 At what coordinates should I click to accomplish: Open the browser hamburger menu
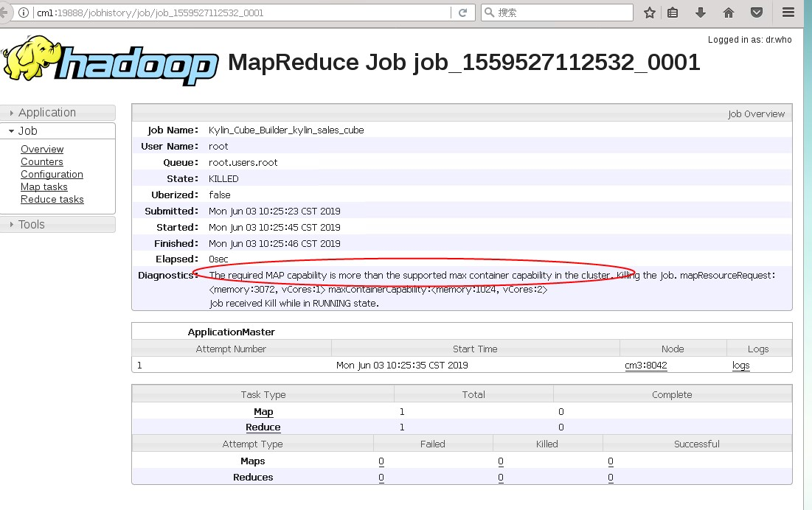(x=788, y=13)
